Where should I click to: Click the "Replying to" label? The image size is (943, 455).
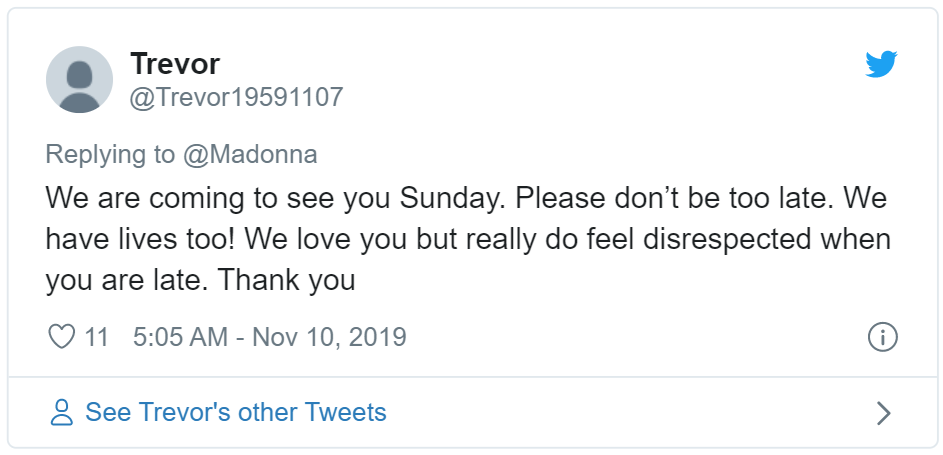110,154
